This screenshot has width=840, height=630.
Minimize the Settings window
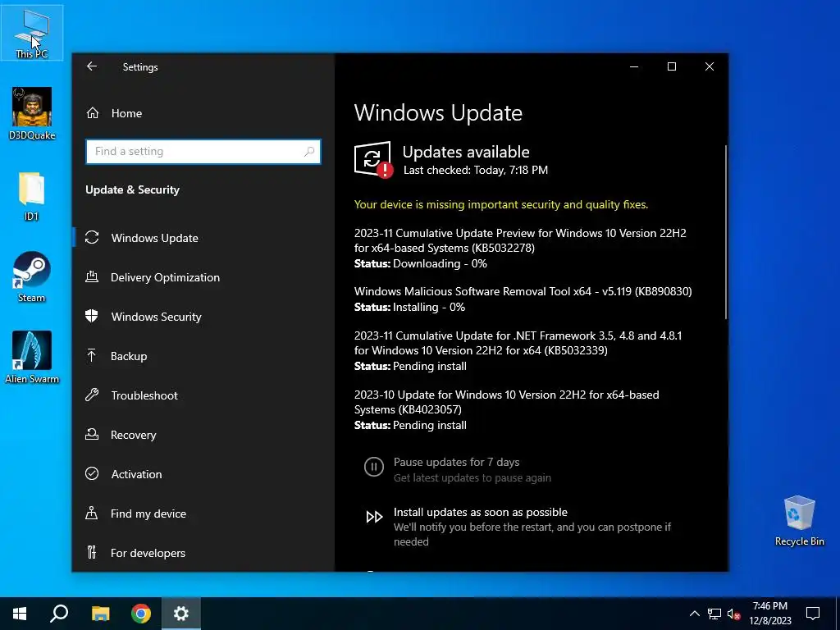[634, 66]
